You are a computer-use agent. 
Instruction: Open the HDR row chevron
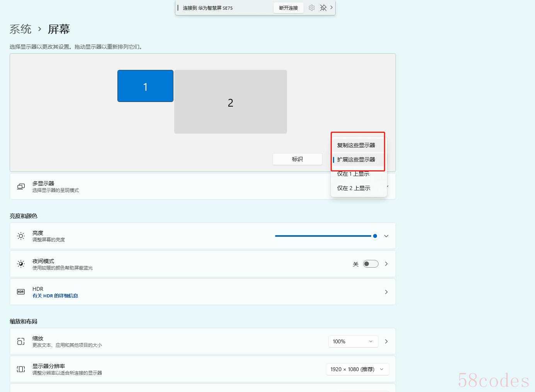(x=386, y=292)
